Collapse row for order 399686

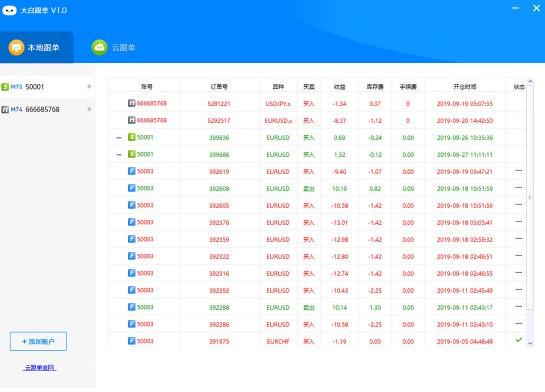[119, 155]
